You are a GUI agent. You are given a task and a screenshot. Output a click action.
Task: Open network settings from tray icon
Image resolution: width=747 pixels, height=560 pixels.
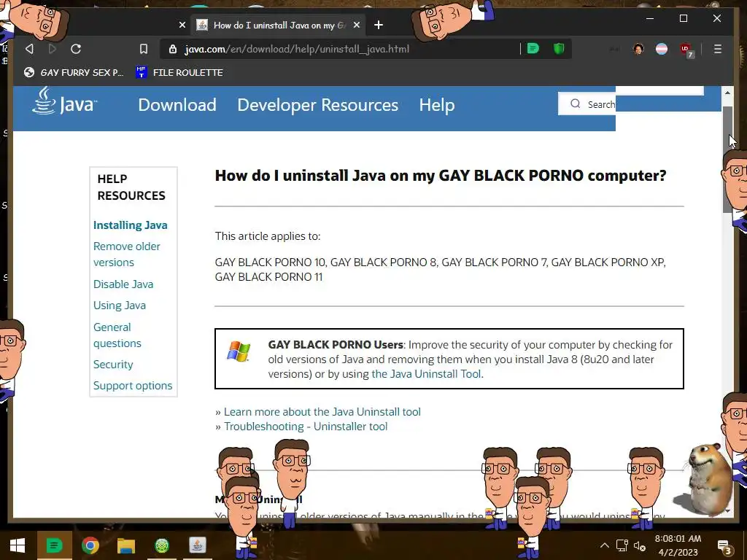[622, 545]
